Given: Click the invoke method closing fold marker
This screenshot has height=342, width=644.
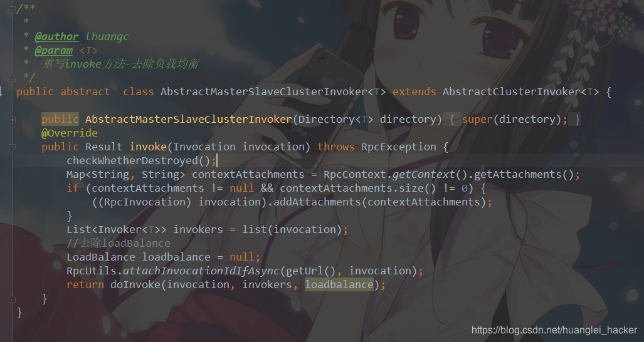Looking at the screenshot, I should (x=12, y=299).
